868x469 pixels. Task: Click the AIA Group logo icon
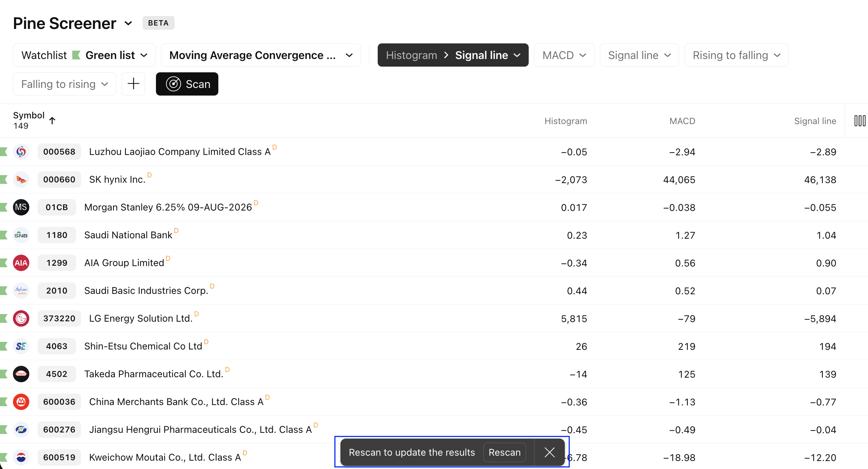(21, 263)
